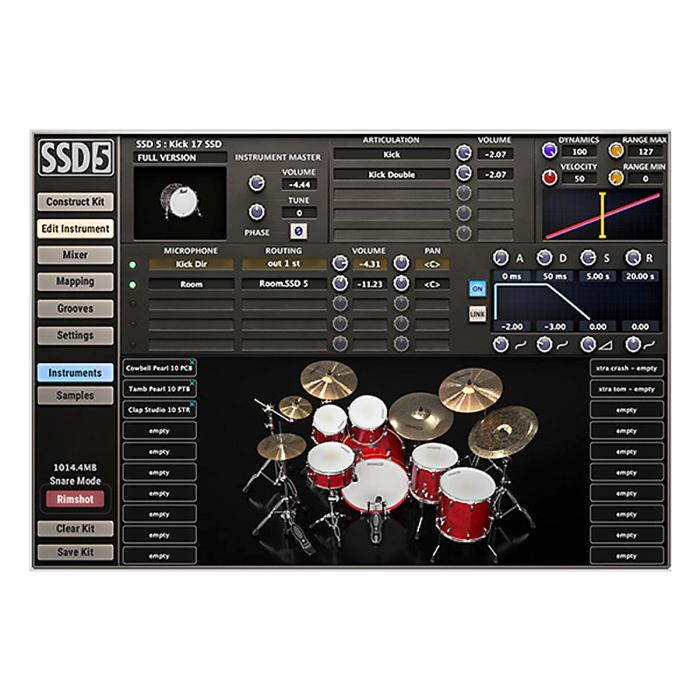The height and width of the screenshot is (700, 700).
Task: Click the Range Min knob
Action: coord(616,177)
